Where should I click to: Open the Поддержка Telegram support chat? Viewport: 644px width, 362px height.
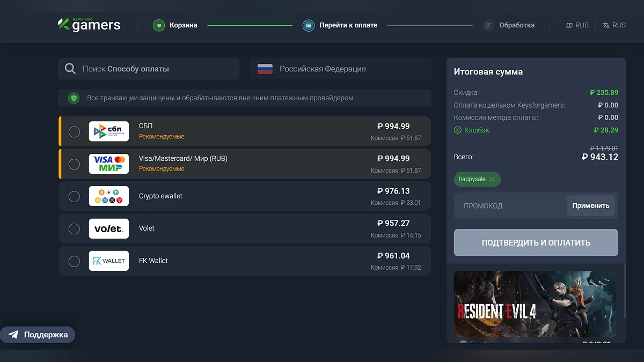[38, 335]
